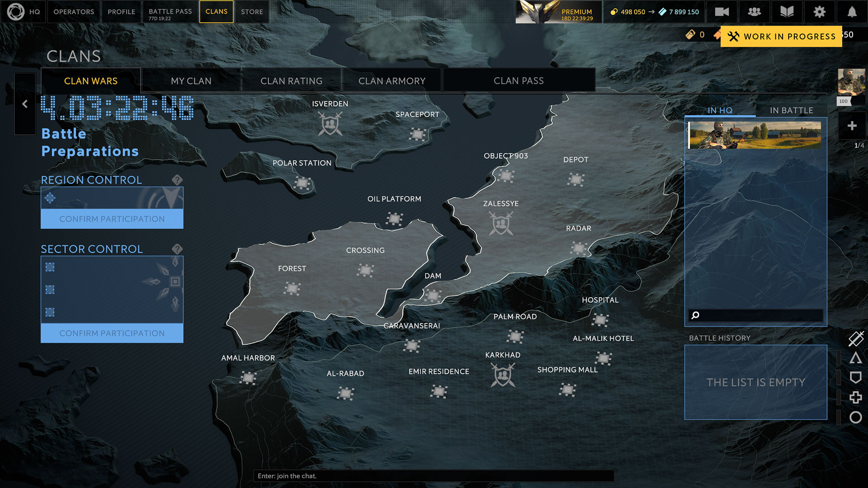Open the replays camera icon
Viewport: 868px width, 488px height.
point(722,12)
